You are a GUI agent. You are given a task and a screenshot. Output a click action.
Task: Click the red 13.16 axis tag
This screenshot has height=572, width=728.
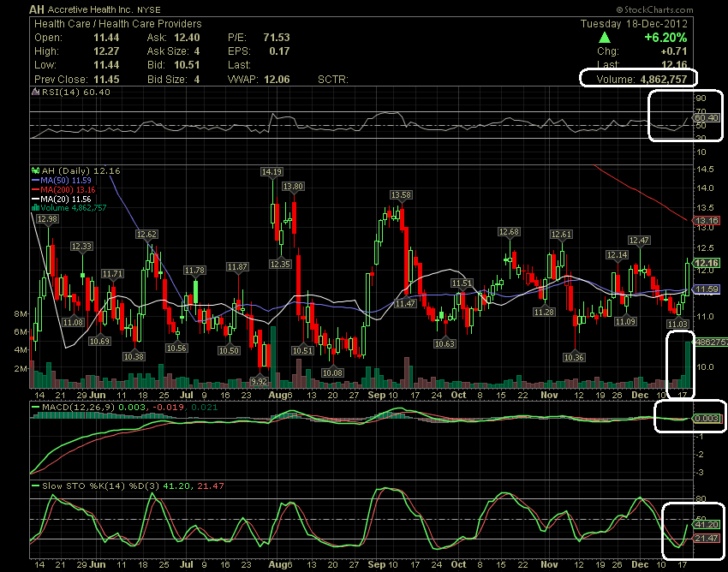coord(706,221)
